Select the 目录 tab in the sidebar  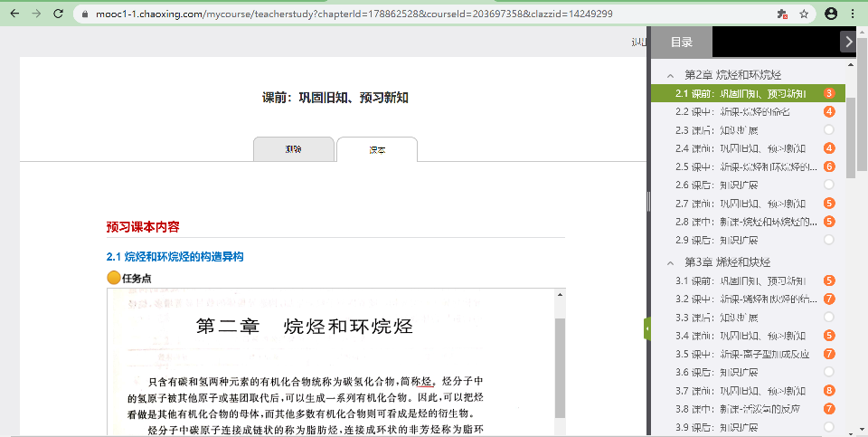pyautogui.click(x=681, y=42)
